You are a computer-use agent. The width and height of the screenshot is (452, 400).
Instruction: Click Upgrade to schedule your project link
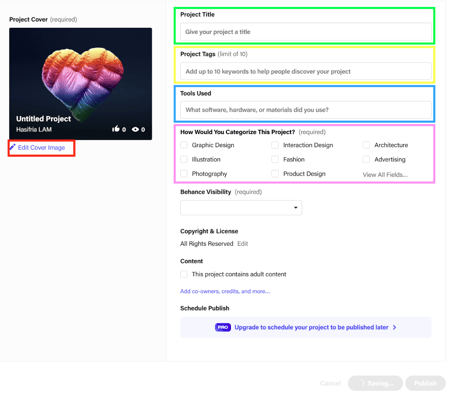[311, 327]
